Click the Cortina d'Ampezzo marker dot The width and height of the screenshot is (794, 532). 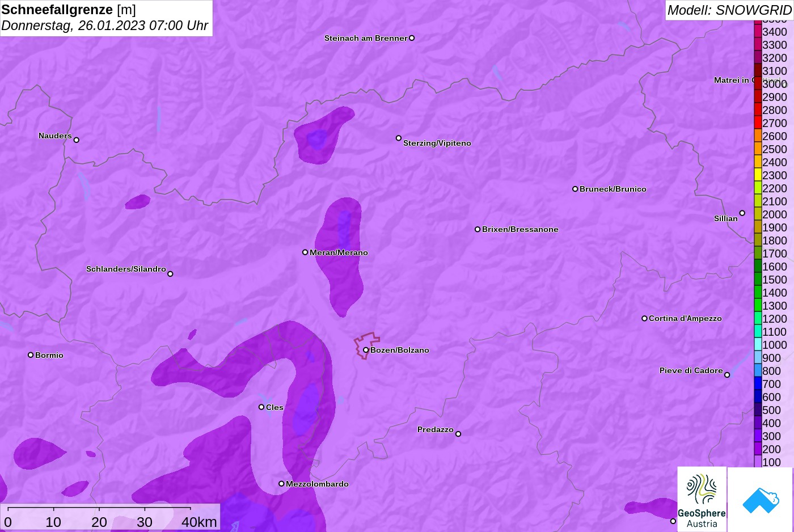[644, 318]
